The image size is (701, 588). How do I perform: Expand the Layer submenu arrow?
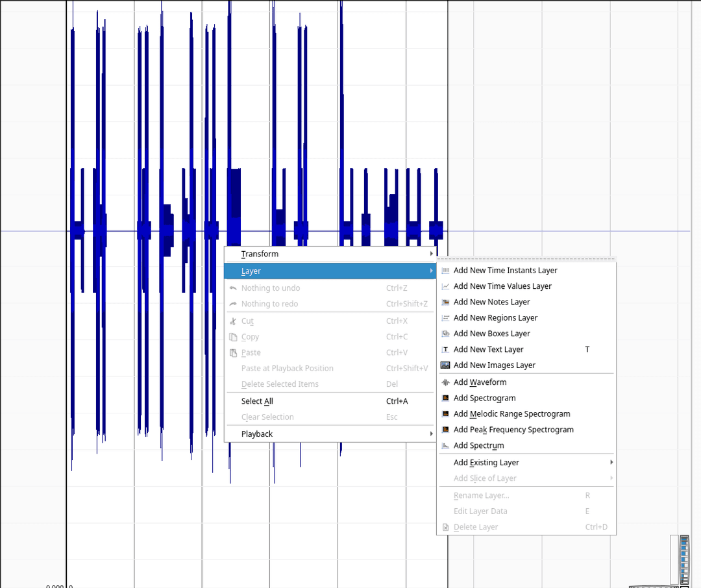tap(431, 271)
